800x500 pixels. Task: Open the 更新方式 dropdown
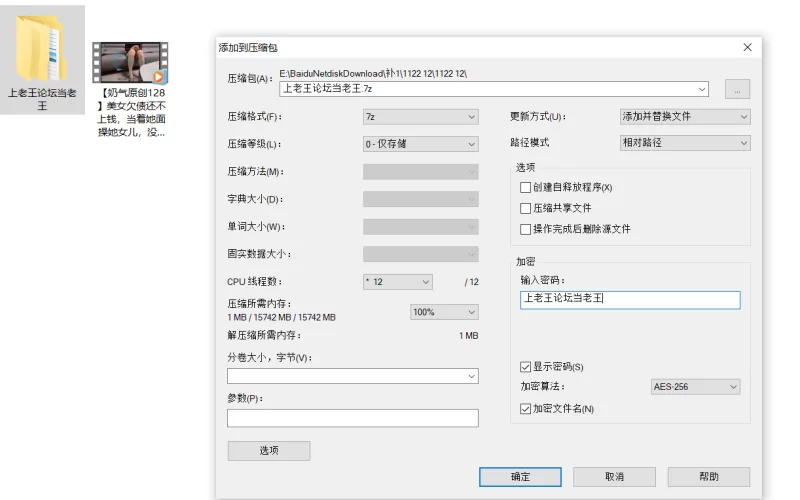tap(685, 116)
